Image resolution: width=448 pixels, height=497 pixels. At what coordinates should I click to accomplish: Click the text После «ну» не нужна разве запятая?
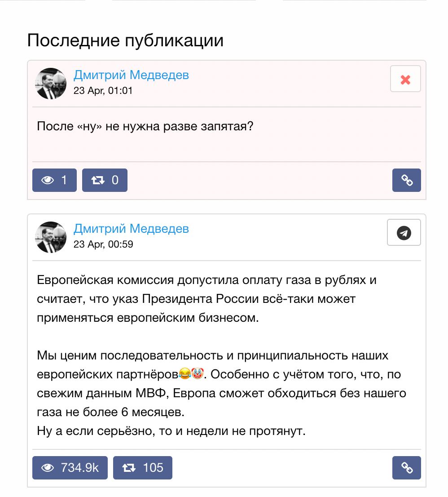[145, 126]
